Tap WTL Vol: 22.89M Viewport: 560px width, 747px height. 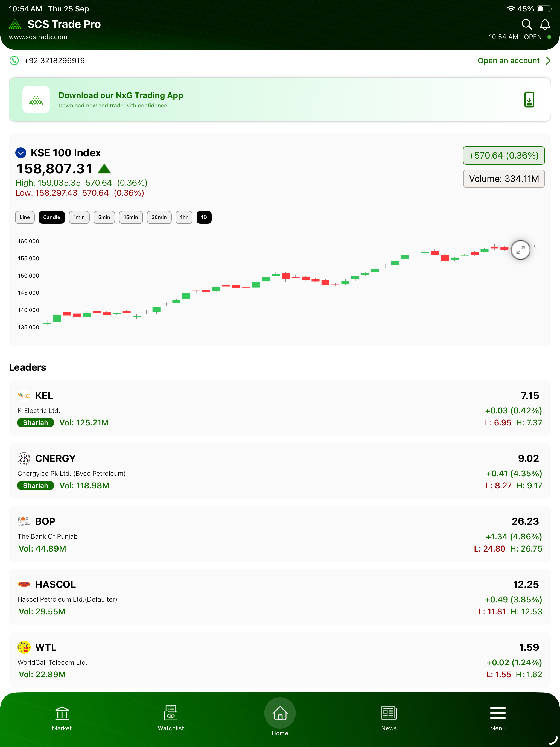click(42, 674)
